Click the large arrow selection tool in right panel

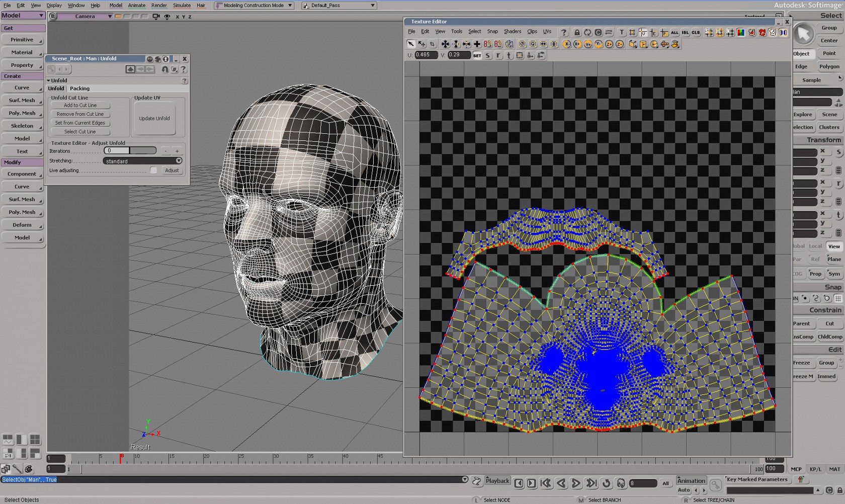804,34
